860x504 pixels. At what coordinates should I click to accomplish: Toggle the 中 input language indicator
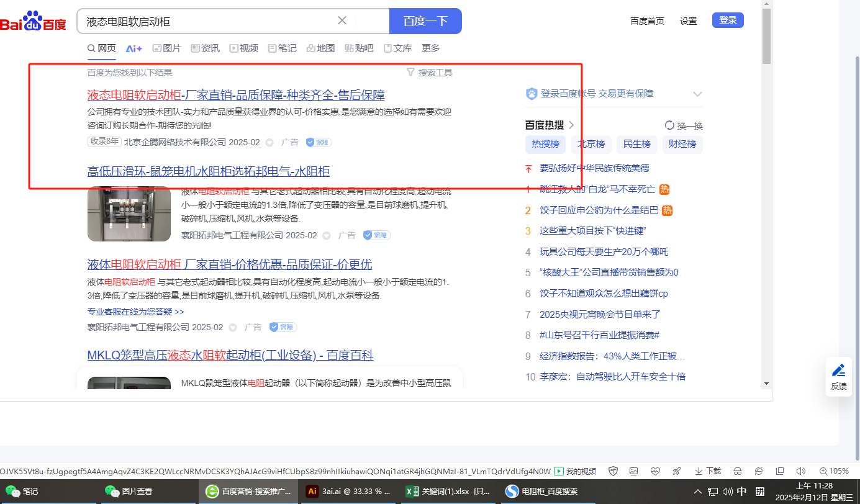tap(741, 491)
